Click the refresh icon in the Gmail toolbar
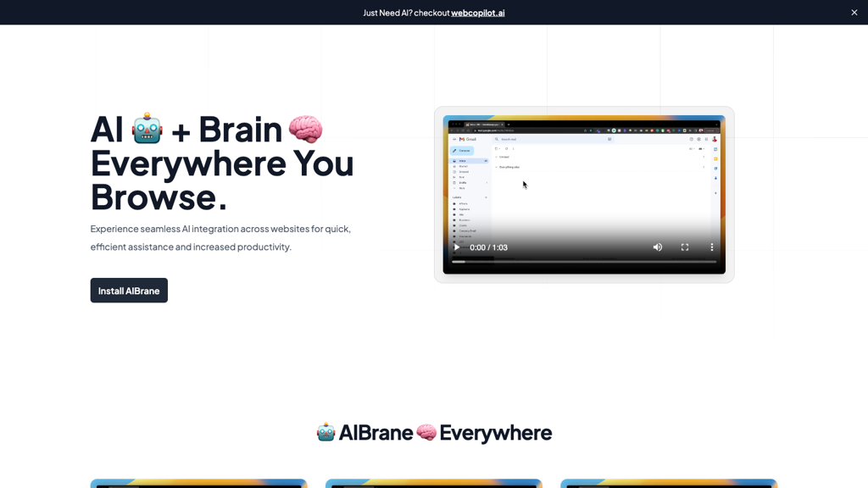This screenshot has height=488, width=868. [x=507, y=148]
